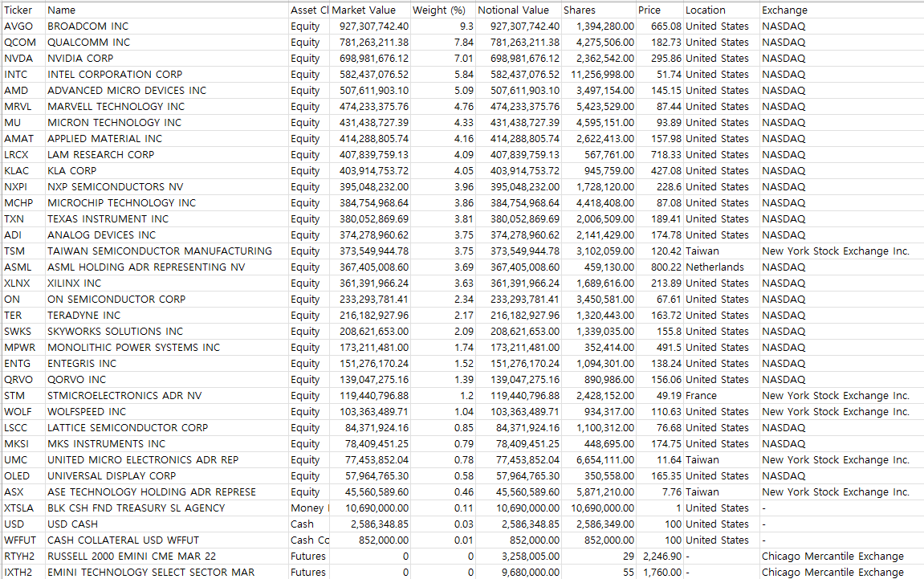Screen dimensions: 924x579
Task: Select the Futures asset class for RTYH2
Action: click(x=309, y=557)
